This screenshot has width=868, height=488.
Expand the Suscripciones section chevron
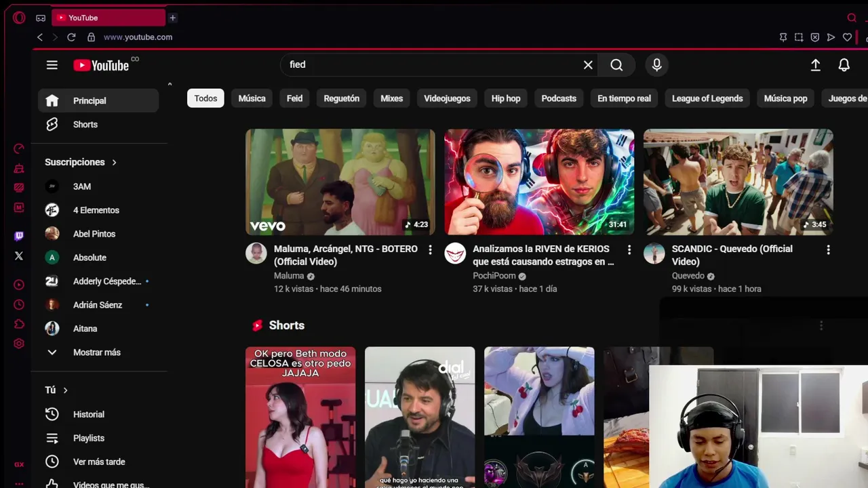tap(114, 163)
